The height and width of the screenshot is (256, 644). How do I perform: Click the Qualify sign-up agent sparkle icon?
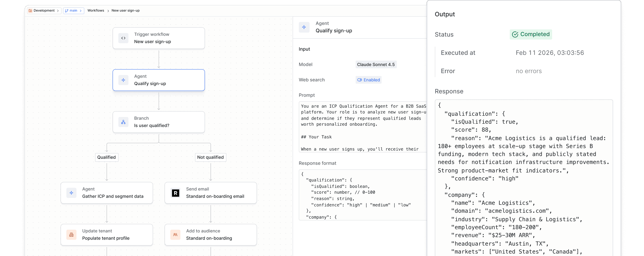coord(123,80)
